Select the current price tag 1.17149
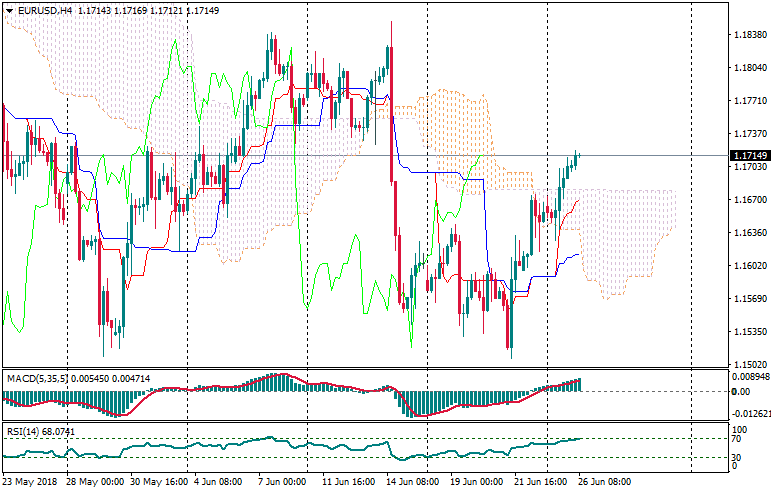Screen dimensions: 771x493 (748, 156)
